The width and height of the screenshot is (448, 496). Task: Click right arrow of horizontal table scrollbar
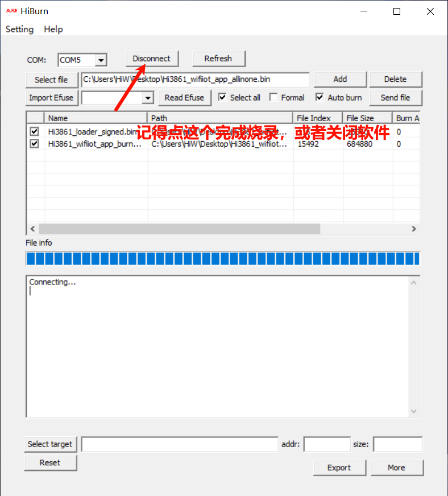pyautogui.click(x=414, y=229)
